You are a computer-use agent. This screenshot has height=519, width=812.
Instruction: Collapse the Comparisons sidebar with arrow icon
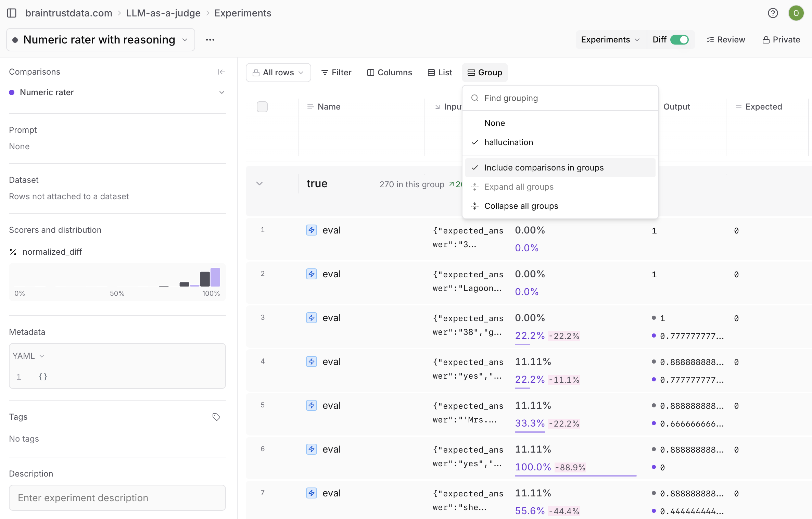[x=221, y=72]
